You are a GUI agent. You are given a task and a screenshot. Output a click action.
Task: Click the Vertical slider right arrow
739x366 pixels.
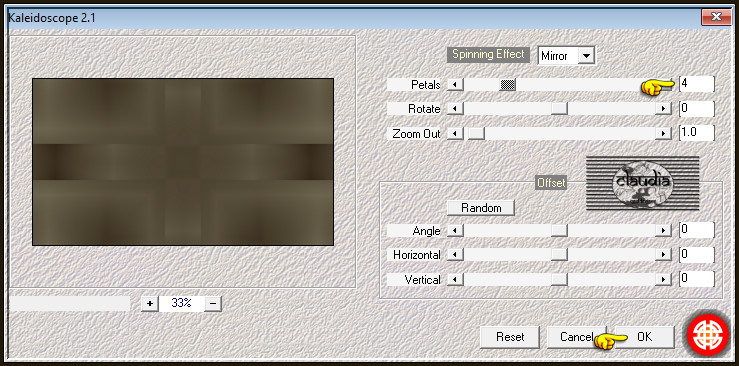tap(663, 279)
